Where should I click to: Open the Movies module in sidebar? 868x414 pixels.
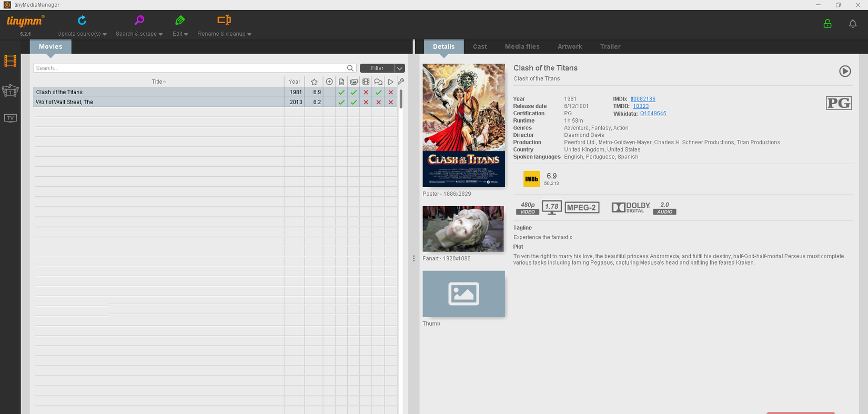(x=11, y=62)
